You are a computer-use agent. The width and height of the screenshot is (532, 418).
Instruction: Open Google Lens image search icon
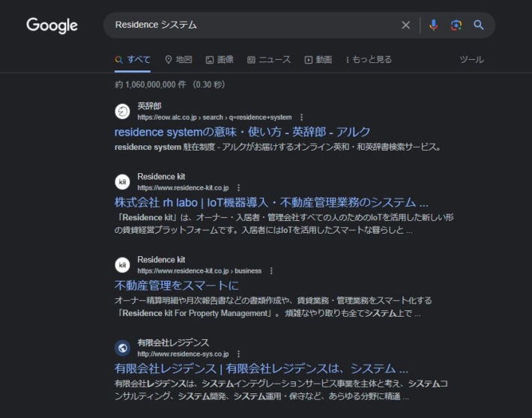point(456,25)
